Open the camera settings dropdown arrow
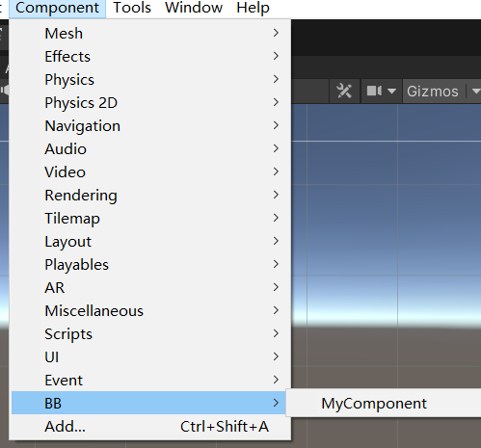The width and height of the screenshot is (481, 448). (391, 92)
